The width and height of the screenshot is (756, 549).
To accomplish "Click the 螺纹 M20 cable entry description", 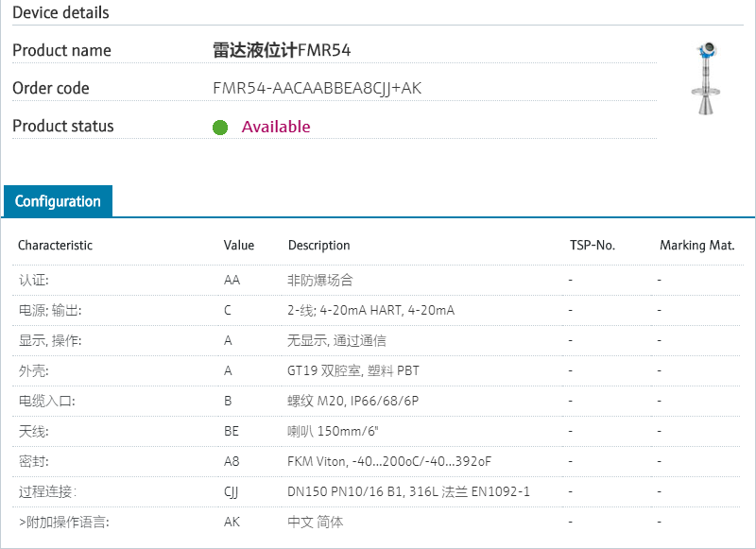I will (x=352, y=401).
